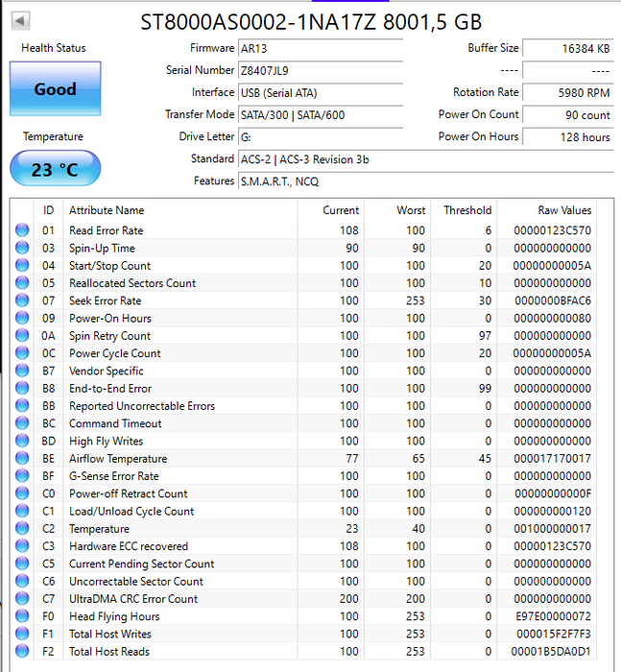Click status icon for Airflow Temperature row
The image size is (621, 672).
click(22, 459)
